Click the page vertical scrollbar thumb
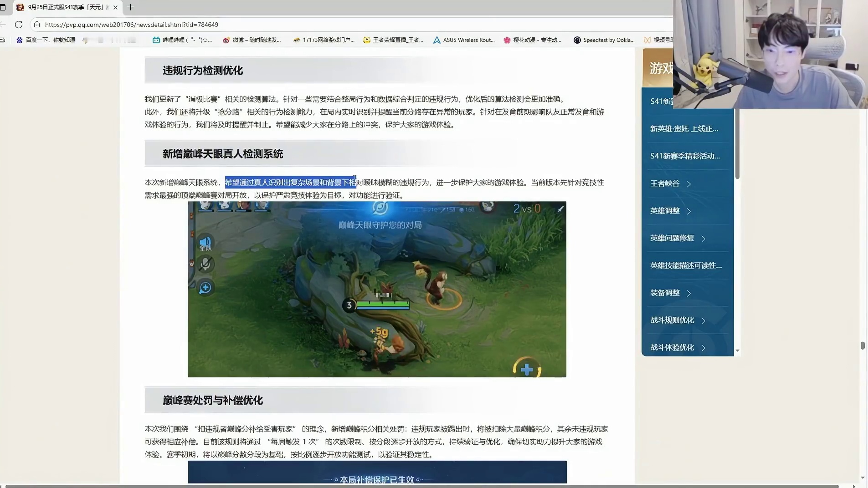Image resolution: width=868 pixels, height=488 pixels. [863, 346]
